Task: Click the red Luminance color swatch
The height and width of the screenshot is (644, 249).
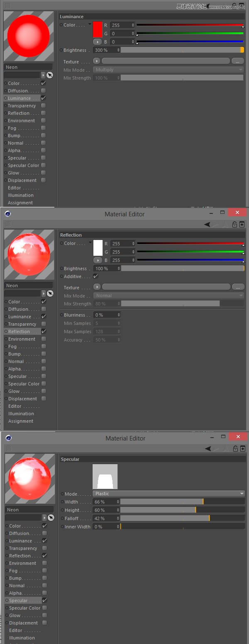Action: pos(97,30)
